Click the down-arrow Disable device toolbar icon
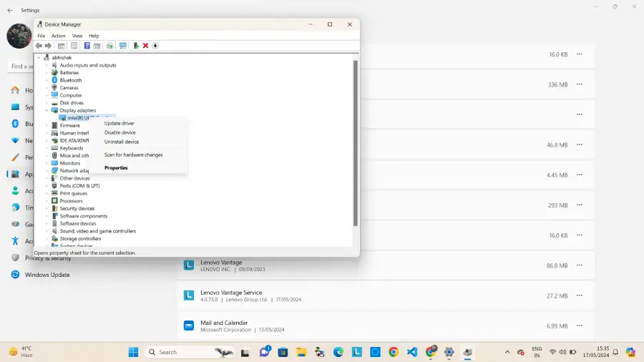This screenshot has width=644, height=362. coord(155,46)
